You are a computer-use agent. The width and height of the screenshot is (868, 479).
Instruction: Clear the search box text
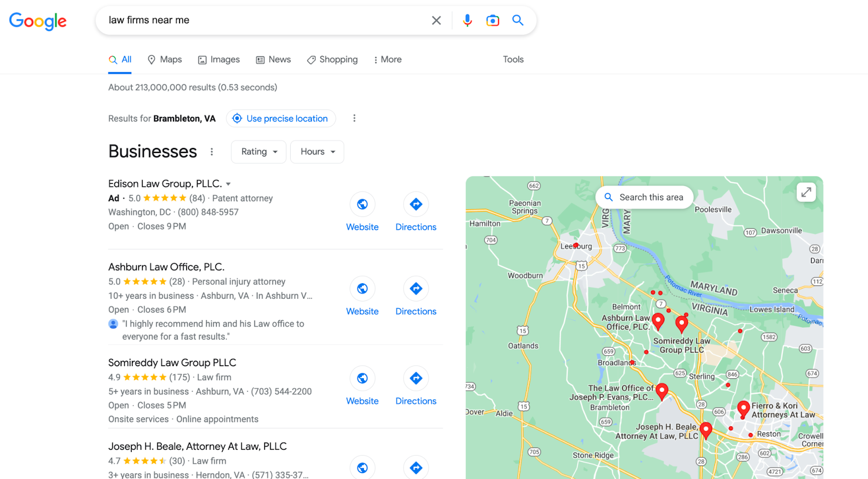tap(436, 21)
